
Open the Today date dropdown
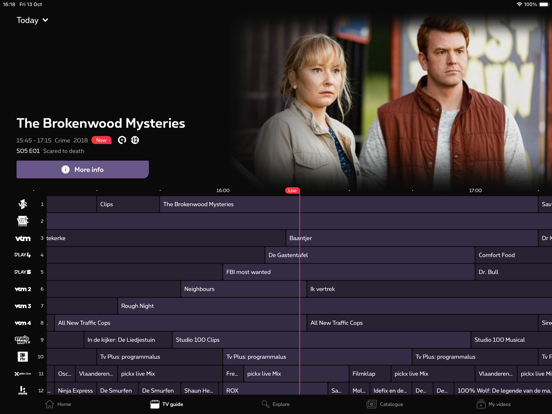click(x=32, y=20)
